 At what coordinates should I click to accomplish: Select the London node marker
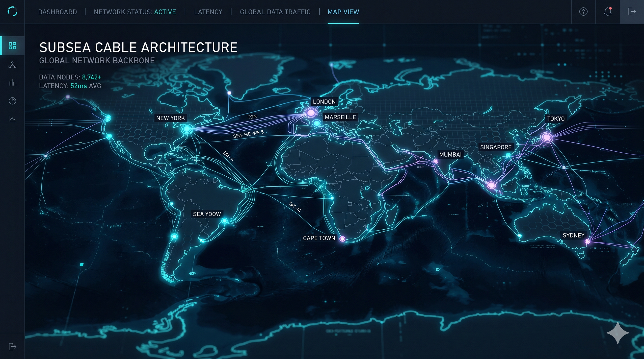coord(311,113)
